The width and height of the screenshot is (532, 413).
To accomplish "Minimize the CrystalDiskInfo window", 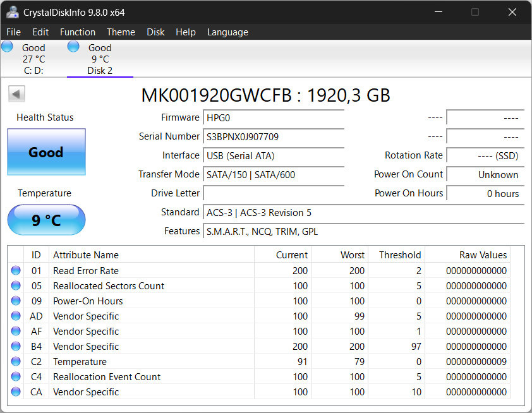I will [438, 12].
